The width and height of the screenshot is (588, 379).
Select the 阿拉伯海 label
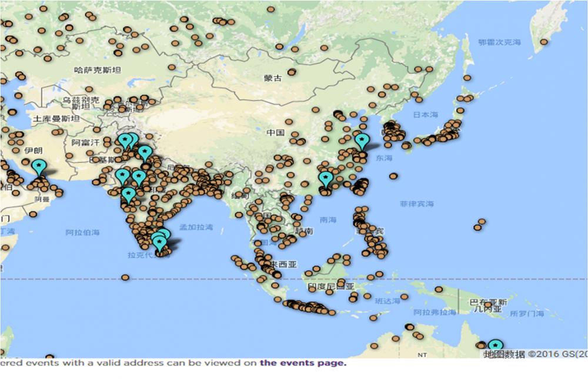click(x=82, y=233)
